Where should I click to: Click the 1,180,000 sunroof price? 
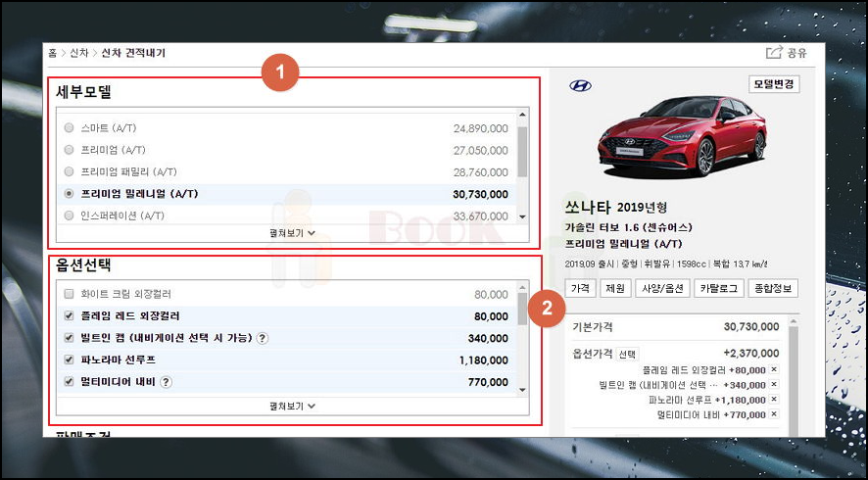pyautogui.click(x=483, y=360)
